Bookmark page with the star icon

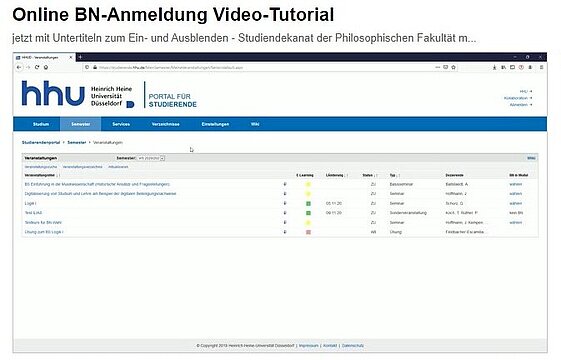point(453,67)
